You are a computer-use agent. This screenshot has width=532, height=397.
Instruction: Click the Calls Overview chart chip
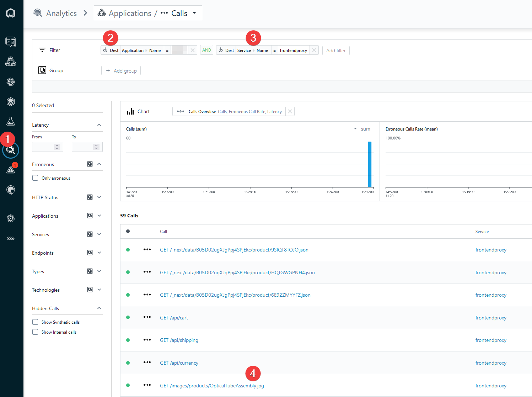229,111
